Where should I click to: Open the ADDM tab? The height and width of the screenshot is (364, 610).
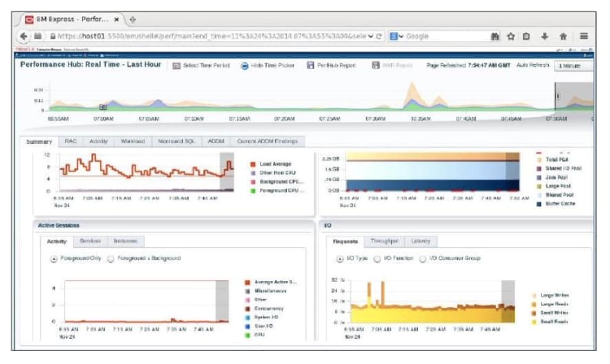pos(216,141)
